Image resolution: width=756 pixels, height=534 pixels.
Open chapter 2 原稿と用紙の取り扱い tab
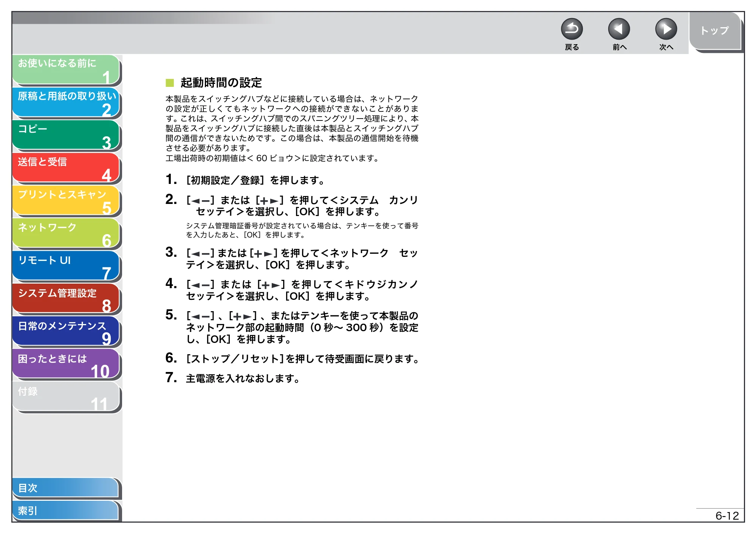[66, 102]
